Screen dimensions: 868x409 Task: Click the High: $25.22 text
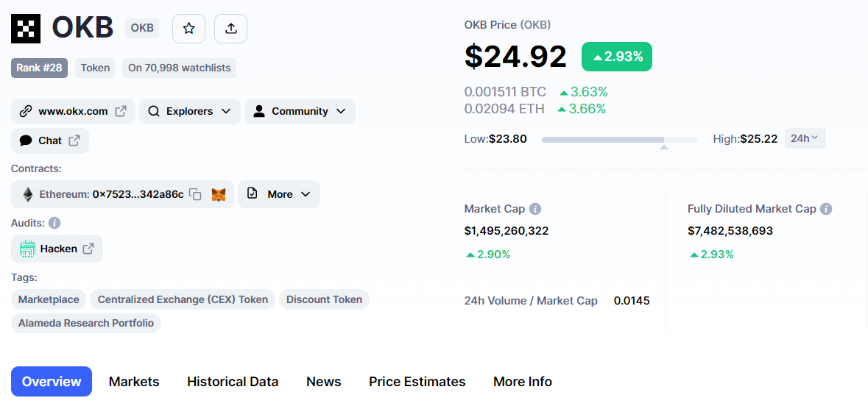coord(745,138)
